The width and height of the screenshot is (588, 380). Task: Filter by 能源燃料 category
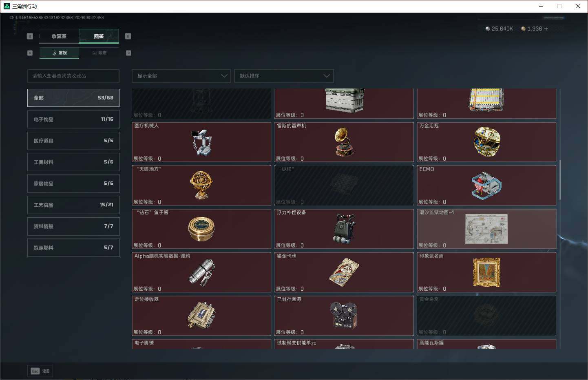[73, 247]
